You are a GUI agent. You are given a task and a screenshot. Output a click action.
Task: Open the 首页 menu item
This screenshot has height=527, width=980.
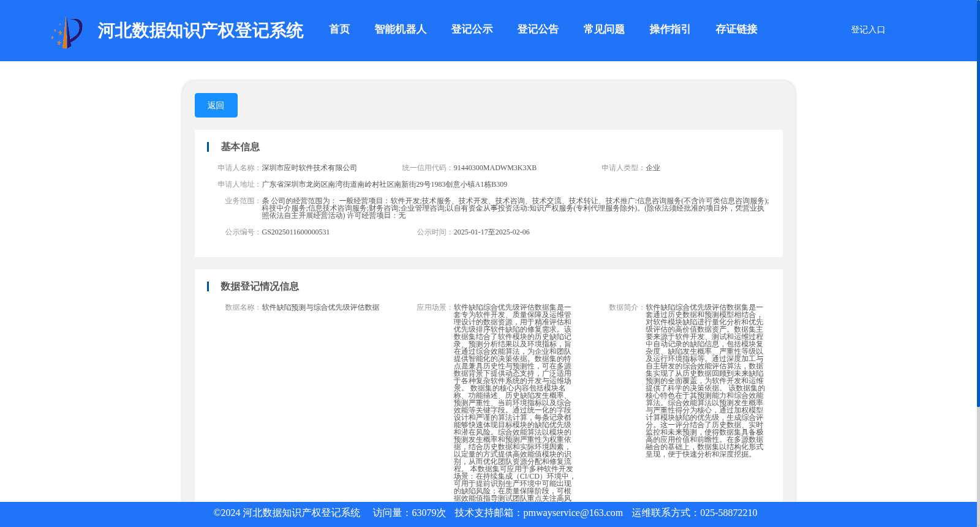pos(339,29)
